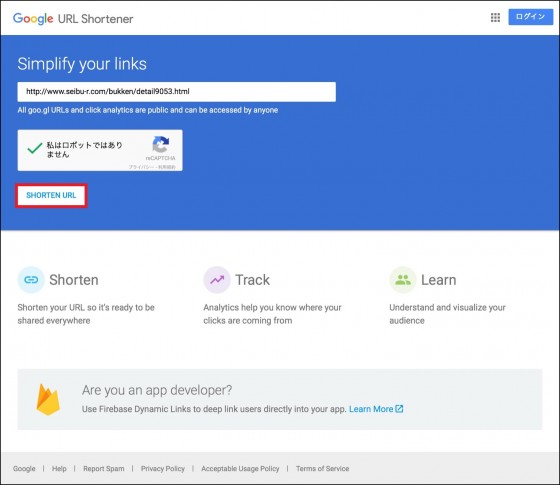
Task: Click the Shorten link icon
Action: coord(31,280)
